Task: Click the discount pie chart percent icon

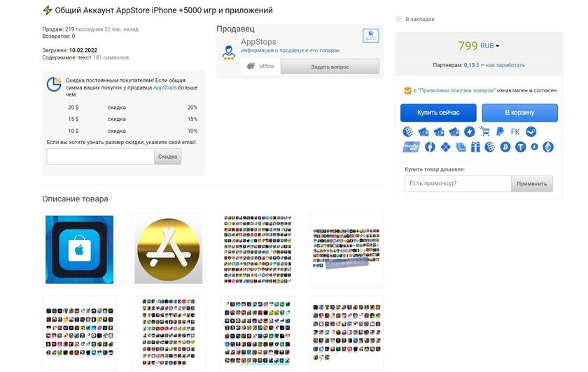Action: pyautogui.click(x=54, y=85)
